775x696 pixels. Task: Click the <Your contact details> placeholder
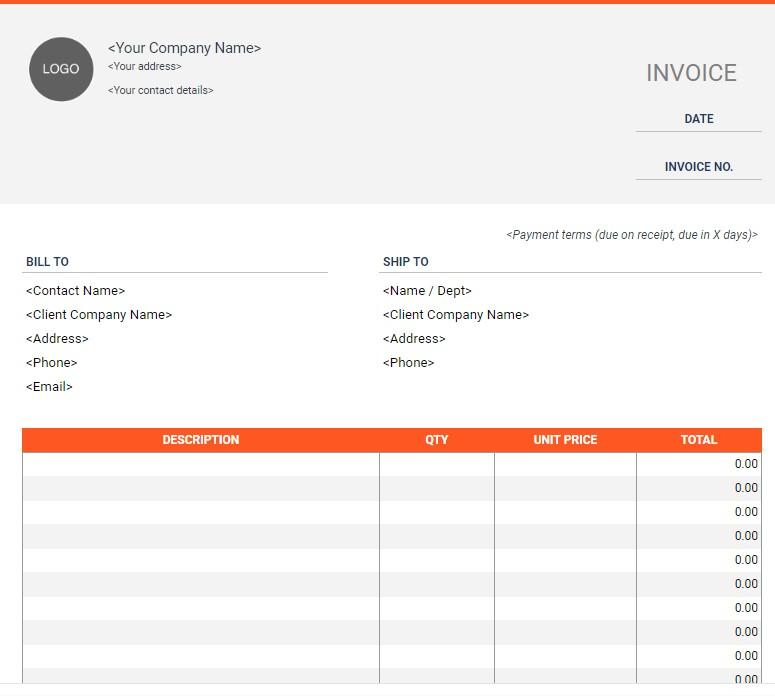pyautogui.click(x=161, y=90)
